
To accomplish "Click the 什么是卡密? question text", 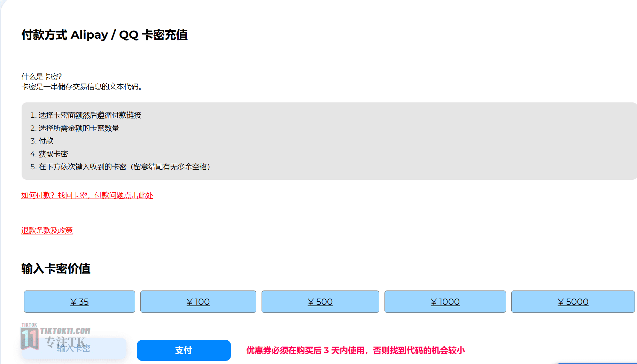I will coord(41,77).
